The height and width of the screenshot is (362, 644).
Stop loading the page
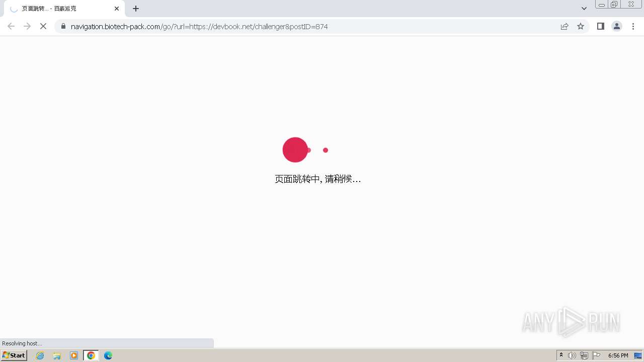43,26
